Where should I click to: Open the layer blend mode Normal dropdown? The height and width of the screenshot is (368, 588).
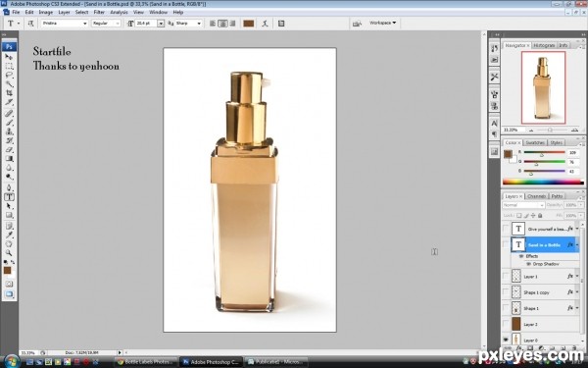(x=523, y=205)
